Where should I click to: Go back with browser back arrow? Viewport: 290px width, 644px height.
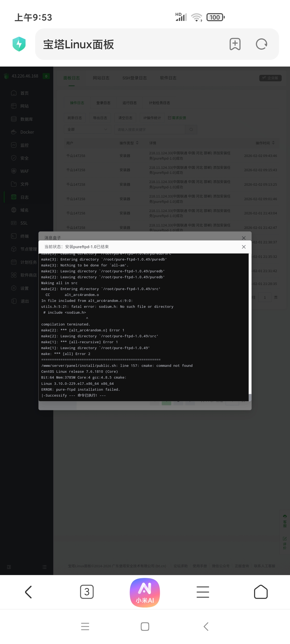click(28, 592)
